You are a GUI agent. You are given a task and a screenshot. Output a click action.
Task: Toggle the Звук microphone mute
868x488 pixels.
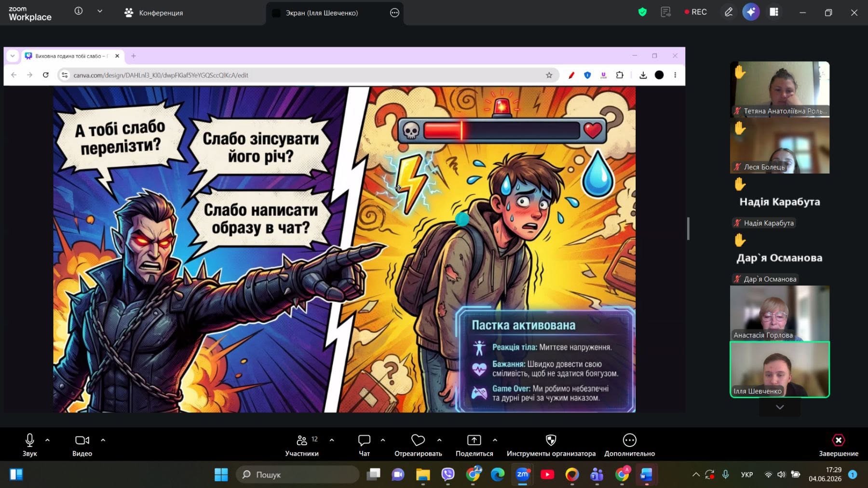click(29, 445)
